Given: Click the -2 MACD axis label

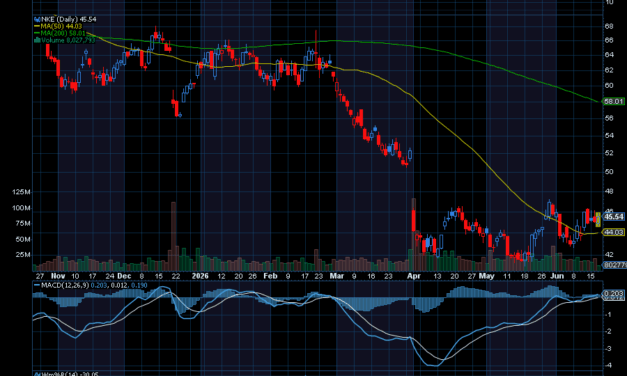Looking at the screenshot, I should click(608, 332).
